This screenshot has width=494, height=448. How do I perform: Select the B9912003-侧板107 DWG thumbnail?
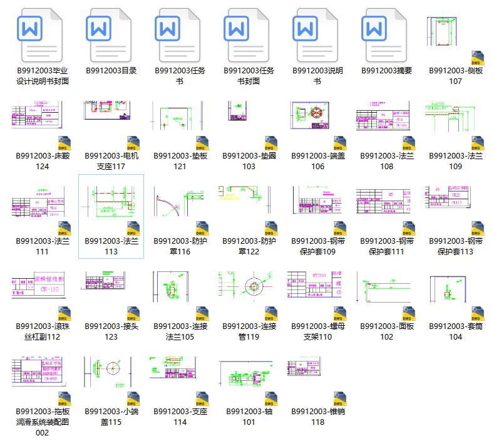442,31
